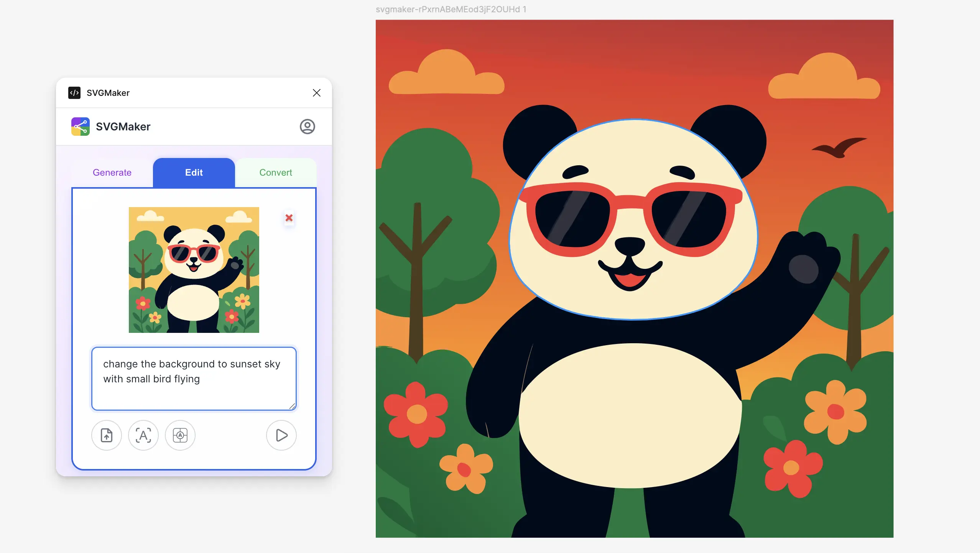The height and width of the screenshot is (553, 980).
Task: Click the edit prompt text area
Action: (194, 379)
